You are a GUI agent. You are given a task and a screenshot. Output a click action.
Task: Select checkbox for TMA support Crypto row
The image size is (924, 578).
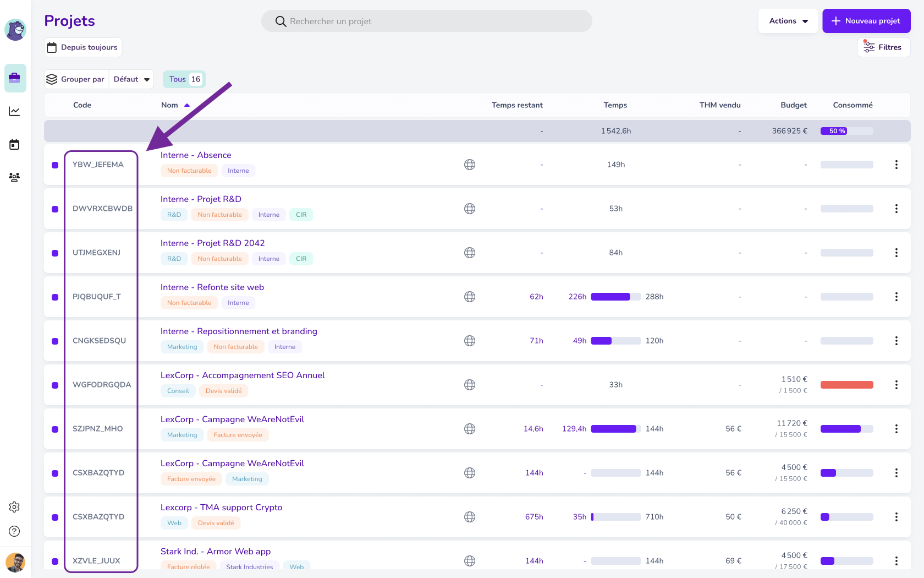pos(55,517)
